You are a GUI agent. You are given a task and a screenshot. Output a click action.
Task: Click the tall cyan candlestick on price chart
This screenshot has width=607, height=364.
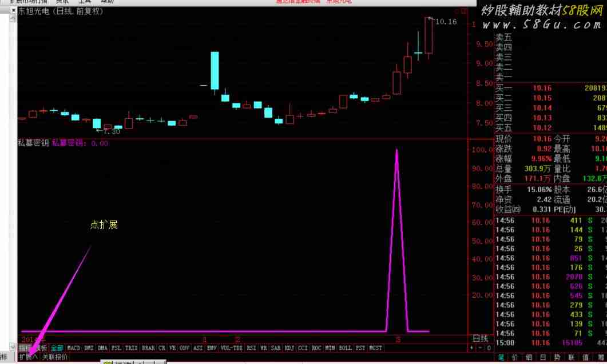[215, 71]
